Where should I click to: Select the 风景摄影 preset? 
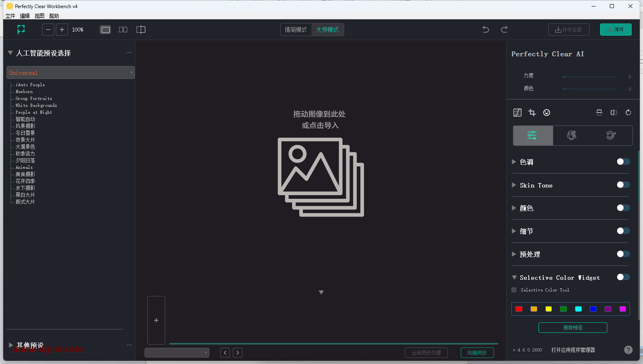[x=25, y=126]
